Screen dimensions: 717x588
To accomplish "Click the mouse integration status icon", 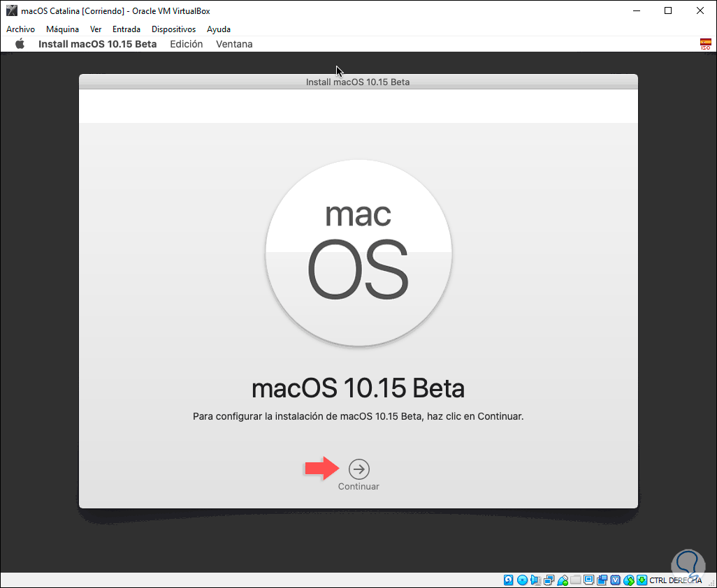I will [629, 580].
